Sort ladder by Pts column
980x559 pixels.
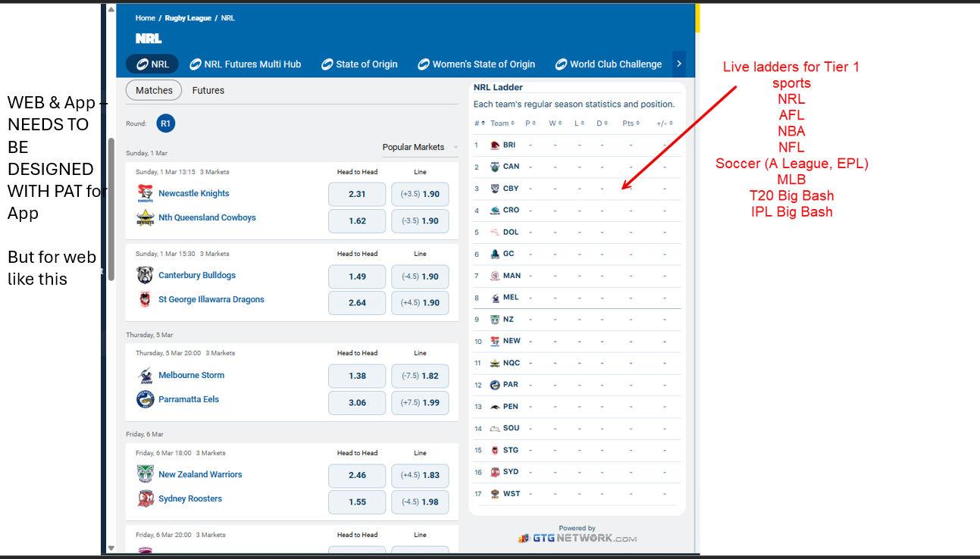click(x=631, y=123)
